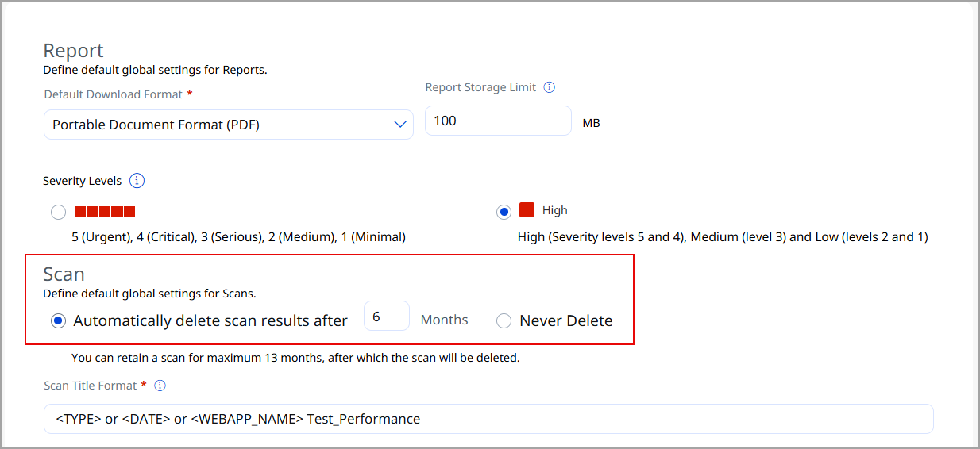Select five-level severity radio button
980x449 pixels.
pyautogui.click(x=58, y=212)
